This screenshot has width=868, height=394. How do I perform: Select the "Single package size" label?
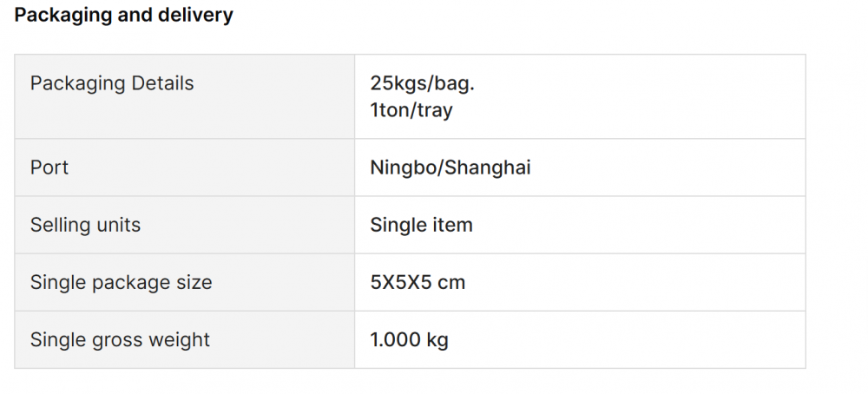coord(121,282)
